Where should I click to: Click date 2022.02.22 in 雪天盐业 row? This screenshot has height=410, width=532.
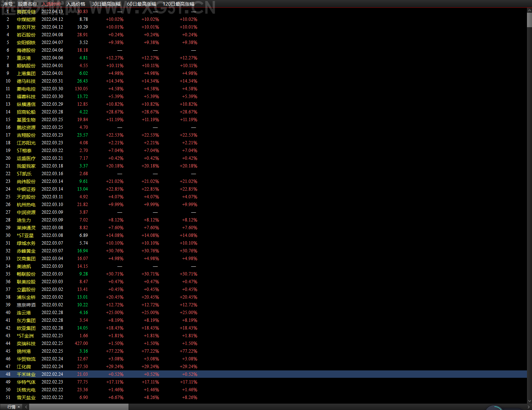(52, 398)
